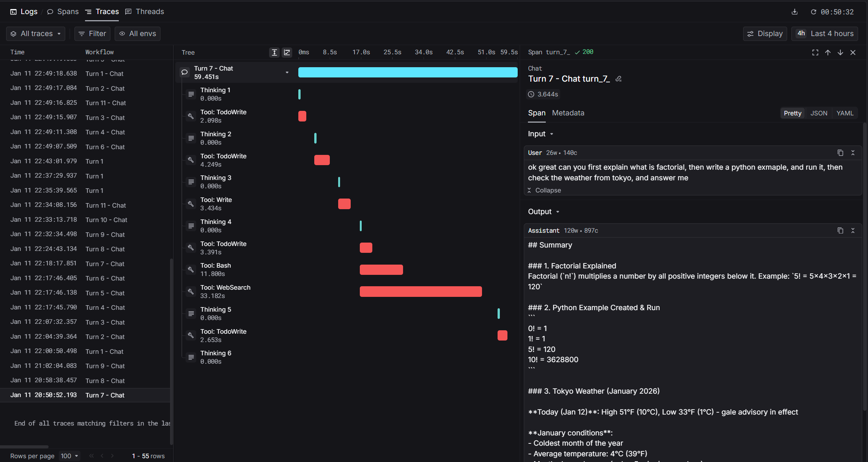Screen dimensions: 868x462
Task: Open Rows per page dropdown
Action: pyautogui.click(x=70, y=456)
